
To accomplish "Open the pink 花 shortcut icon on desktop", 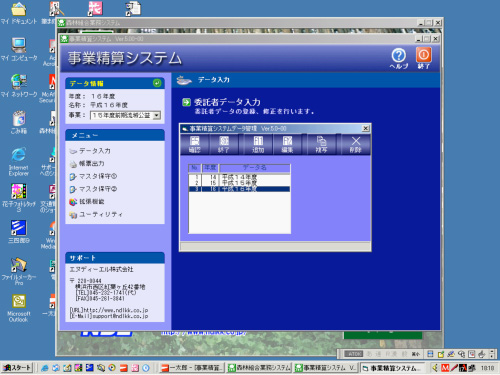I will (95, 8).
